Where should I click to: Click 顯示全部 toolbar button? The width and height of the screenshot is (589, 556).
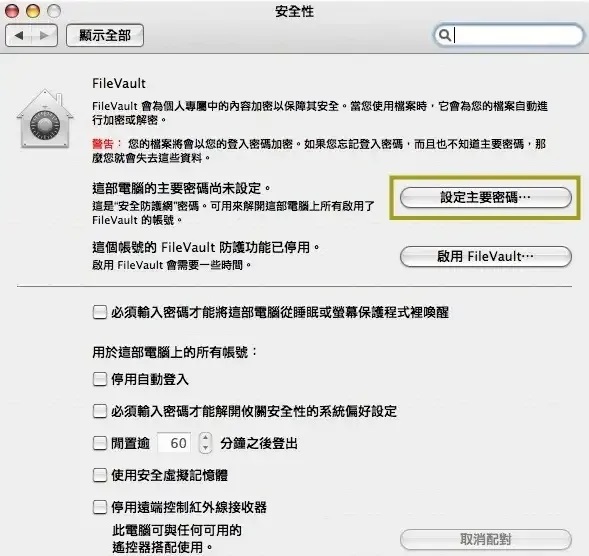tap(105, 35)
